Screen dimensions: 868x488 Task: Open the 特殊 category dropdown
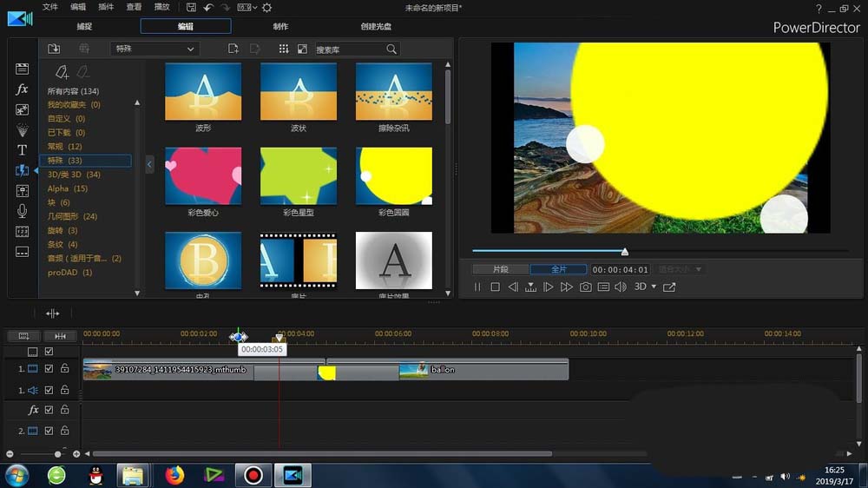[x=155, y=49]
